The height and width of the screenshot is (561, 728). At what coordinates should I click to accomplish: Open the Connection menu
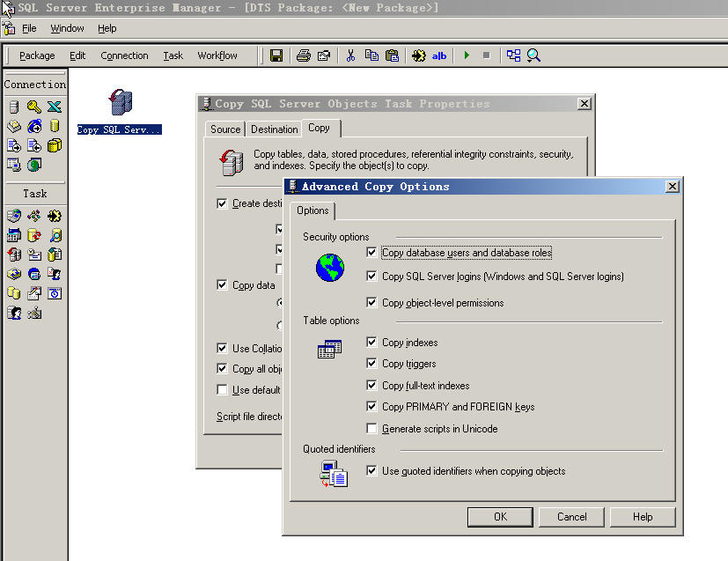(124, 55)
